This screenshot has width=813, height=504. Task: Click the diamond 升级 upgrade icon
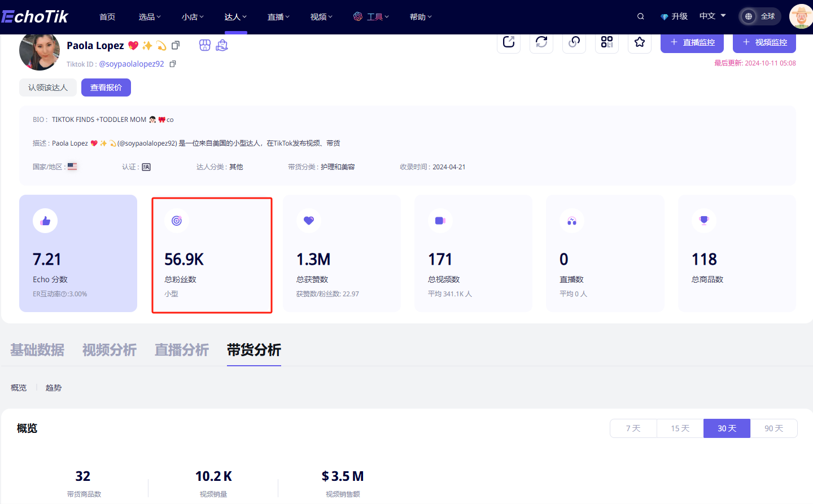[665, 17]
